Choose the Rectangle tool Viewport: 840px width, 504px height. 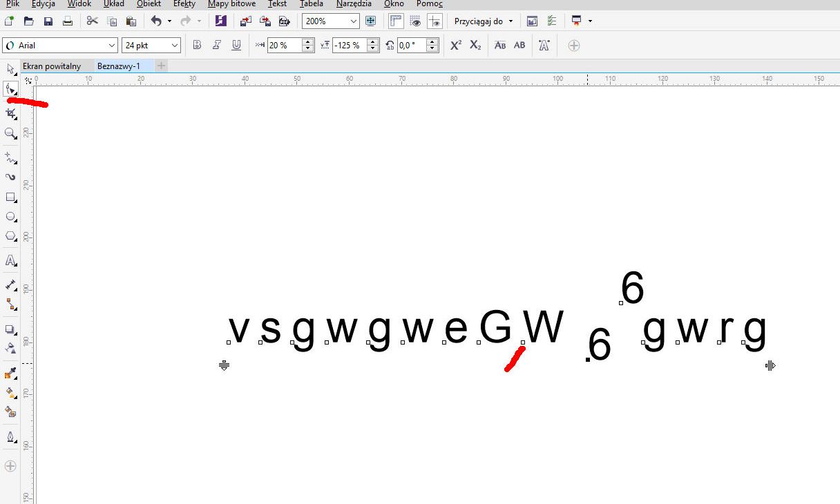10,197
